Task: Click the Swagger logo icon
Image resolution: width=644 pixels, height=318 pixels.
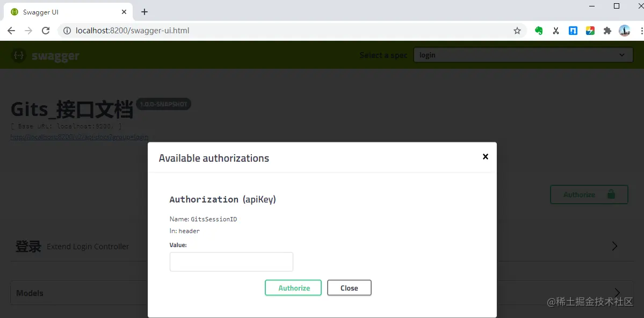Action: [18, 55]
